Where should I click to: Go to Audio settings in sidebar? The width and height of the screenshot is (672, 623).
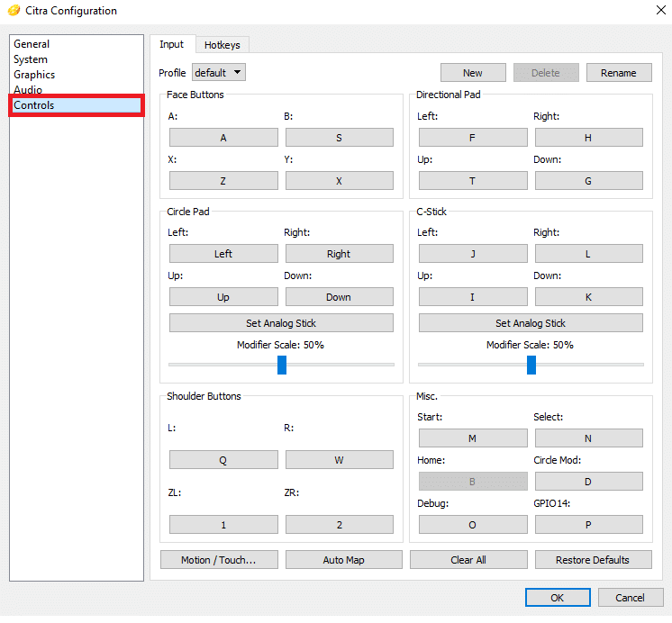[x=28, y=90]
